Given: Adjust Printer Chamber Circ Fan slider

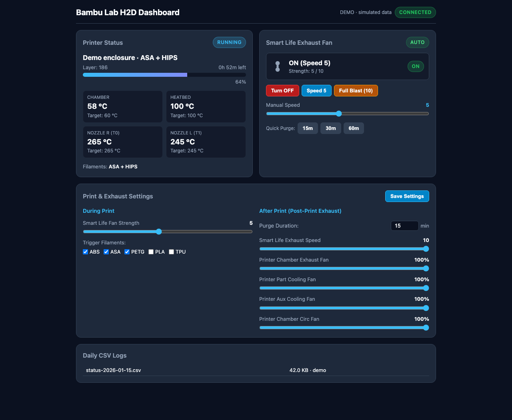Looking at the screenshot, I should pos(344,328).
